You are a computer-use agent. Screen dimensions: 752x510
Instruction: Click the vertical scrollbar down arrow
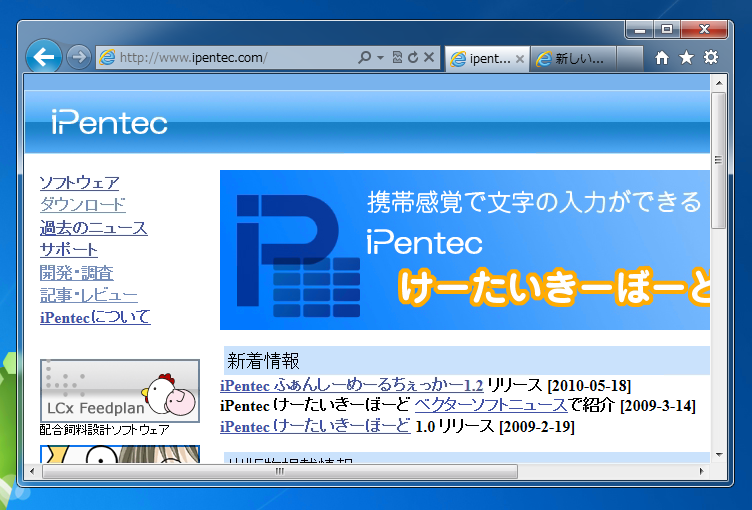(x=718, y=454)
